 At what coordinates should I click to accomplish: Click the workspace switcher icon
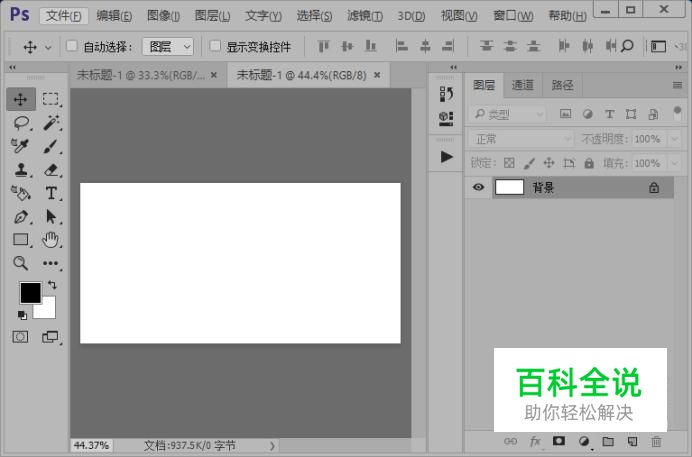click(658, 46)
